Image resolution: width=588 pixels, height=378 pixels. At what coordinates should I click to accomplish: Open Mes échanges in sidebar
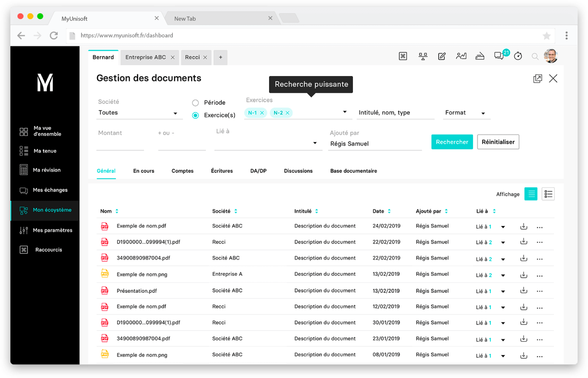pyautogui.click(x=45, y=190)
